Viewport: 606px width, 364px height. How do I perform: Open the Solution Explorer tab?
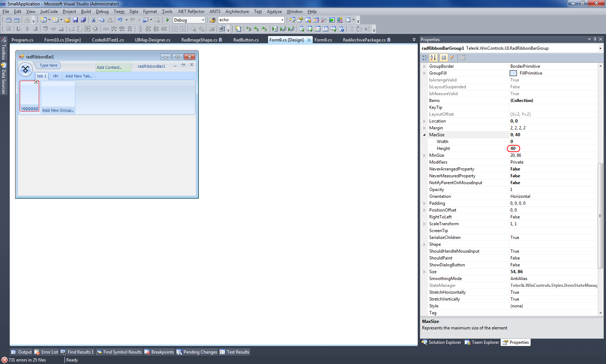point(442,342)
